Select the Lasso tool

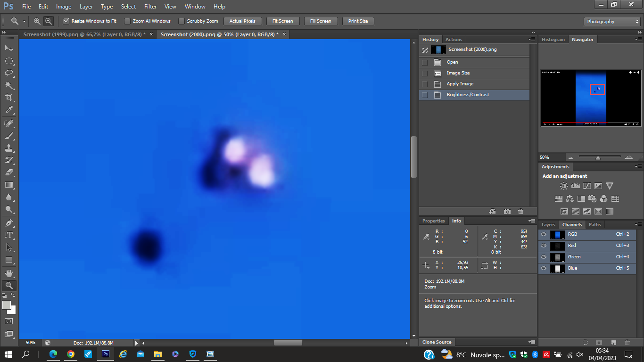click(x=9, y=73)
